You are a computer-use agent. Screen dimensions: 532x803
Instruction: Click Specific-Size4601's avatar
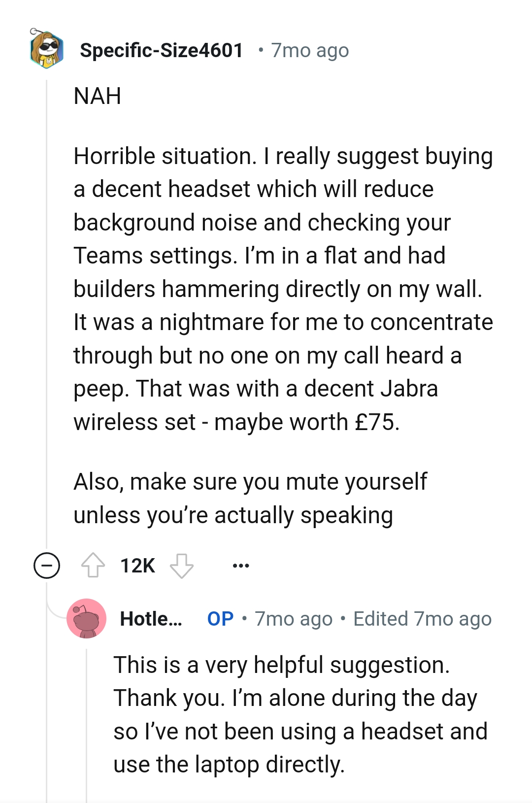tap(46, 50)
